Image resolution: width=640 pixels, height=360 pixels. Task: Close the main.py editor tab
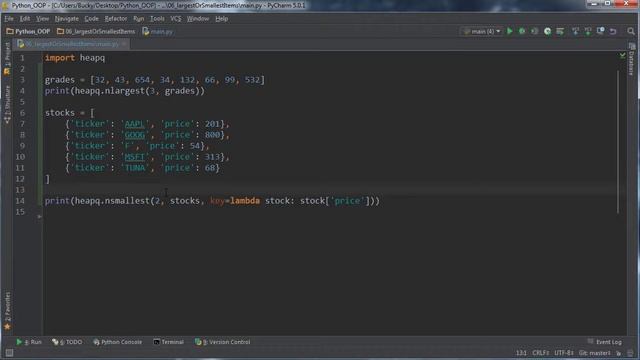point(124,44)
